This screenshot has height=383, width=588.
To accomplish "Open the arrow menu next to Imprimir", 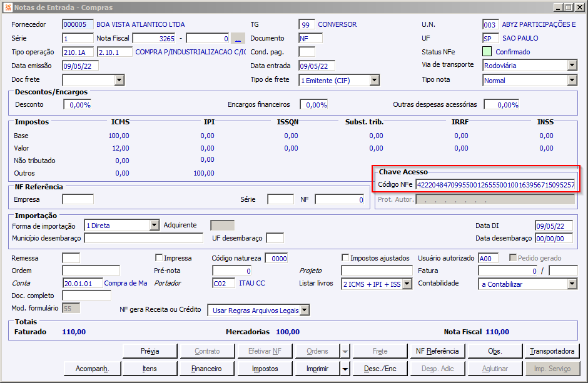I will tap(345, 369).
